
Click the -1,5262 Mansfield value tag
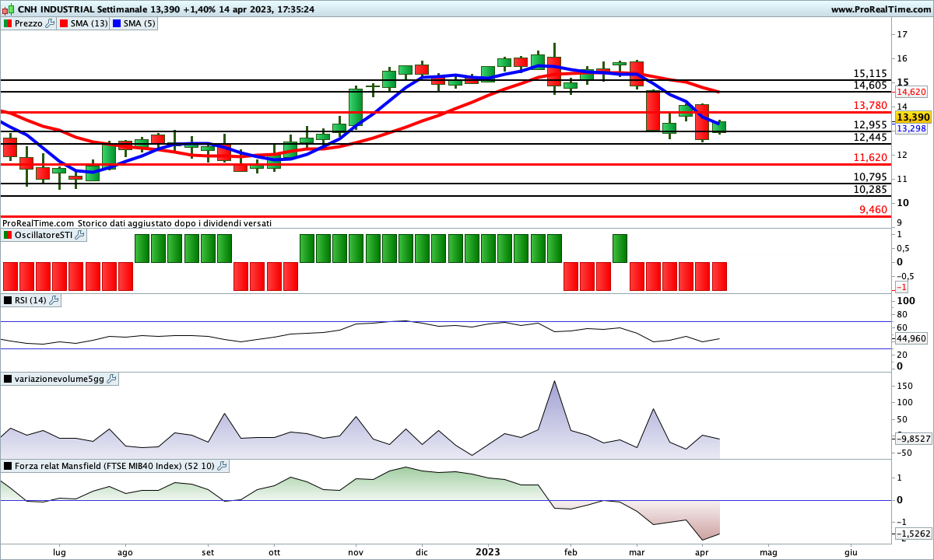(x=912, y=534)
